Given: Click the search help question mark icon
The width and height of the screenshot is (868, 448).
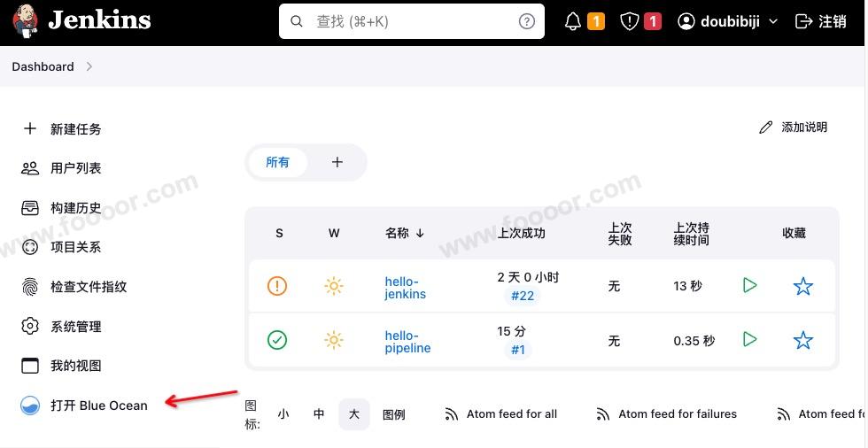Looking at the screenshot, I should [526, 21].
